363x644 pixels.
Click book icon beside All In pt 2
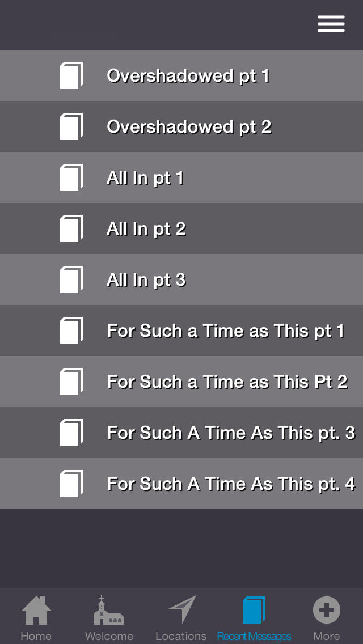pyautogui.click(x=71, y=228)
